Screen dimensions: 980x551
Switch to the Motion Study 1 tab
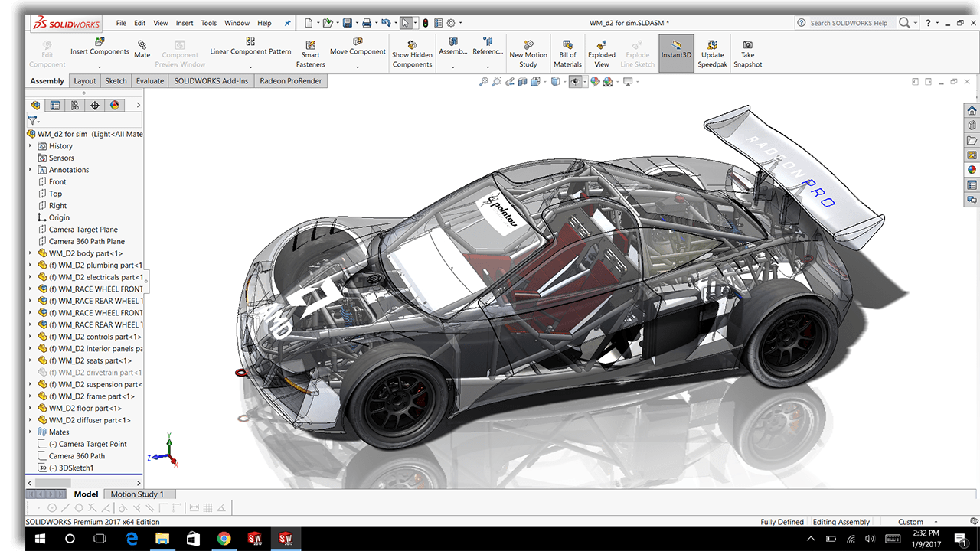(138, 494)
